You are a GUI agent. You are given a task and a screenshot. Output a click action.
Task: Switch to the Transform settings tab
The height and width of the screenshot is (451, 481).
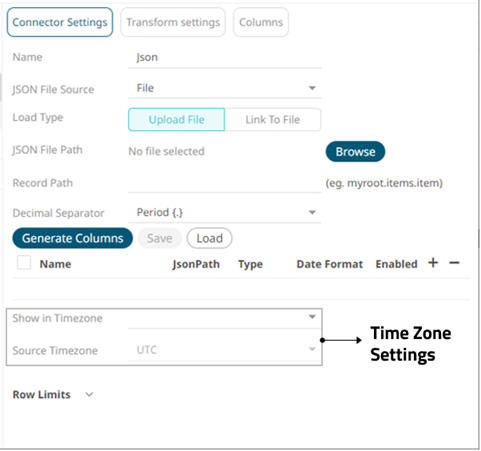tap(173, 22)
